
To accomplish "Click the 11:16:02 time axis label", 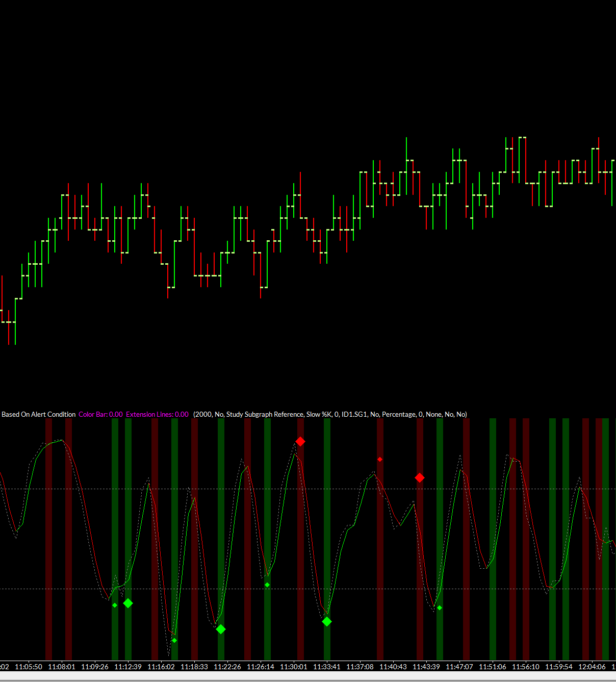I will (161, 667).
